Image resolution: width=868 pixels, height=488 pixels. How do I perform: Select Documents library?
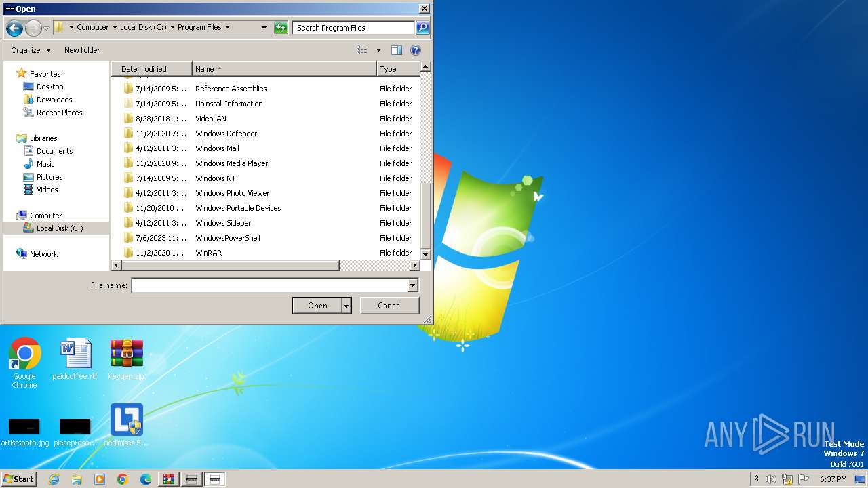(54, 151)
